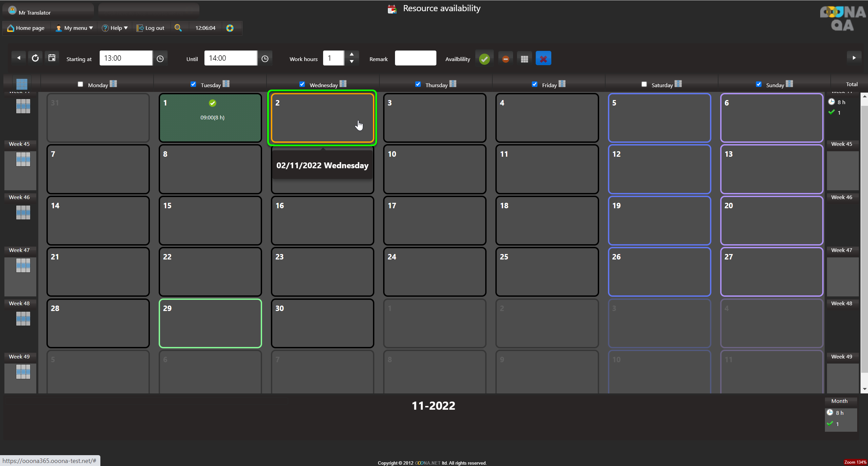Go to the next month with right arrow

[x=854, y=58]
